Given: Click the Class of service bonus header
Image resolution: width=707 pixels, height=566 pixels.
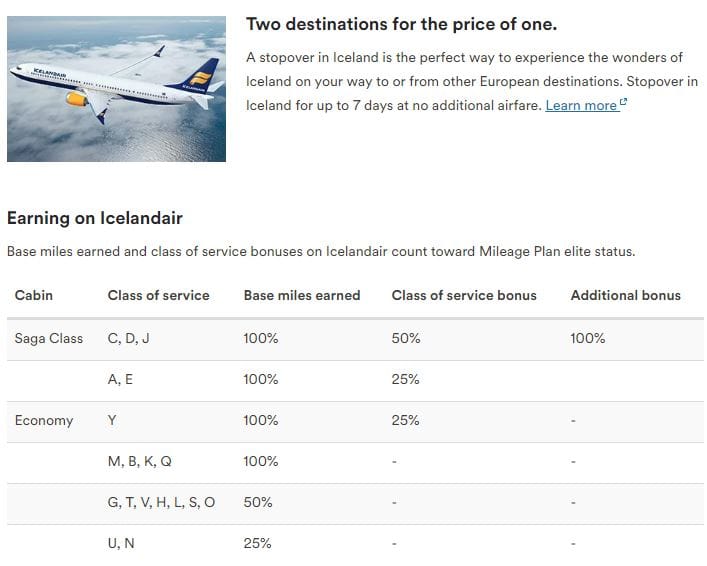Looking at the screenshot, I should coord(464,295).
